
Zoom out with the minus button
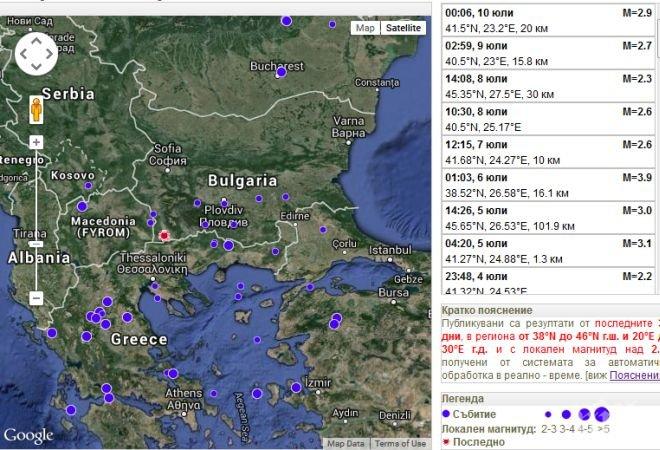click(36, 297)
